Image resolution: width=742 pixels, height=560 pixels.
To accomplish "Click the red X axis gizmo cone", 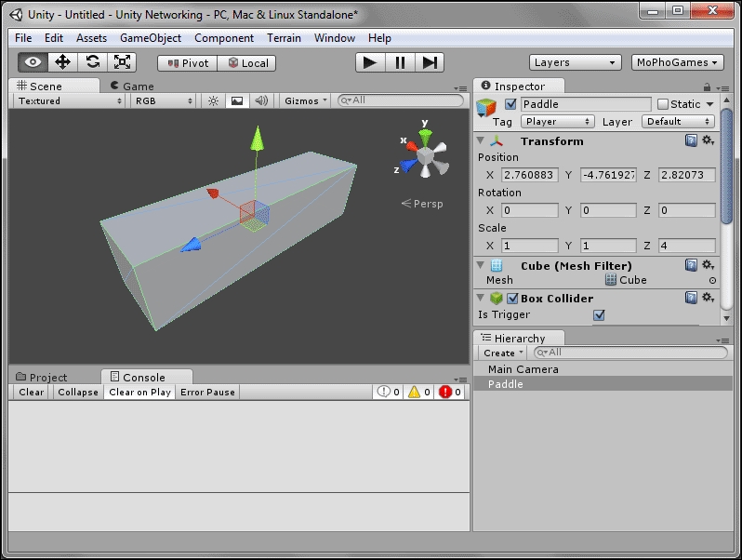I will [412, 146].
